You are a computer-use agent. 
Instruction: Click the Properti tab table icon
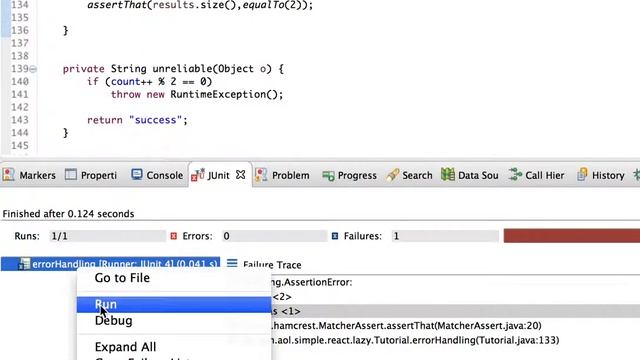(71, 175)
